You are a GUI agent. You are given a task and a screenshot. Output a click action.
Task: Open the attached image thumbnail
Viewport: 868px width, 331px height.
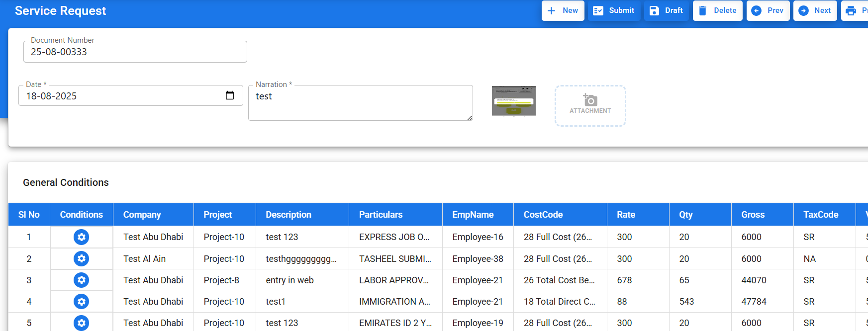point(513,101)
